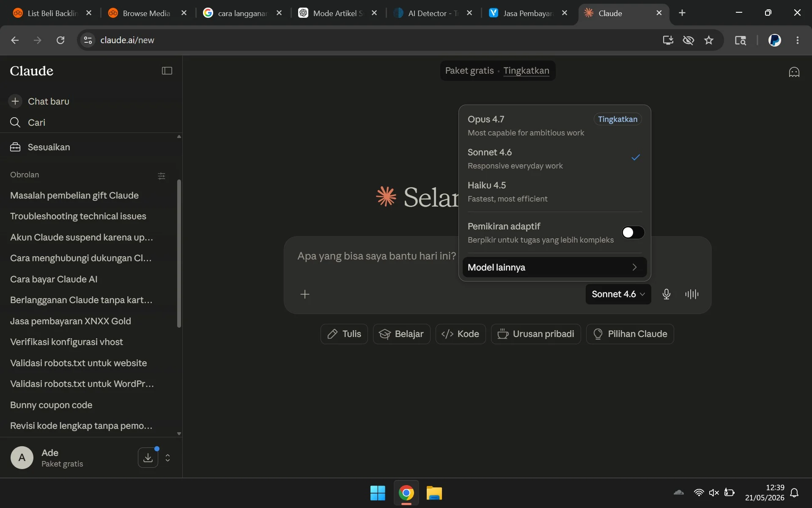The height and width of the screenshot is (508, 812).
Task: Choose the Urusan pribadi suggestion chip
Action: tap(536, 334)
